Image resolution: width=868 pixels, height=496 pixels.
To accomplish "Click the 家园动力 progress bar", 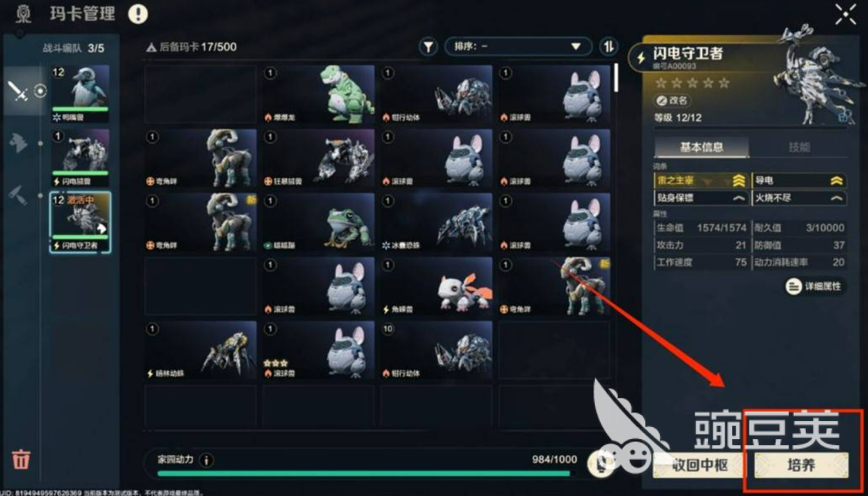I will [364, 473].
